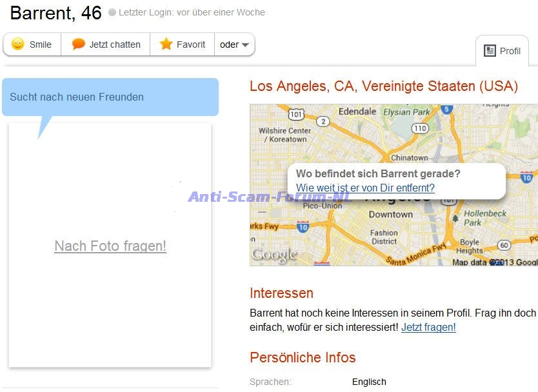The image size is (538, 392).
Task: Click the Chinatown label on the map
Action: [x=410, y=157]
